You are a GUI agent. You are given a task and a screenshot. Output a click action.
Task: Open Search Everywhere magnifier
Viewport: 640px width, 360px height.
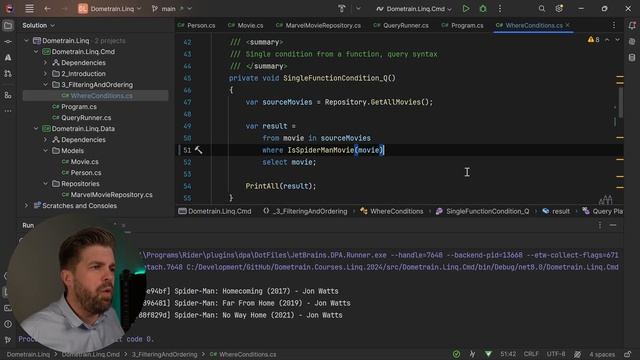(542, 8)
